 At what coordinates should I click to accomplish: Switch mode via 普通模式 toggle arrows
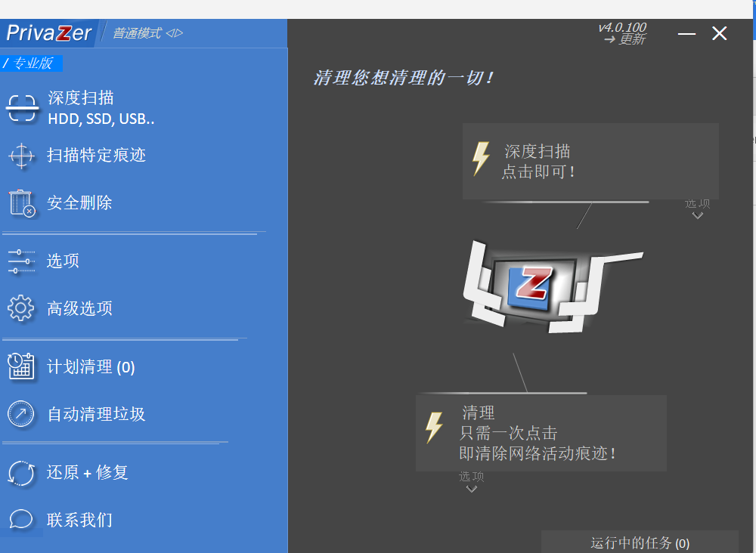tap(174, 33)
